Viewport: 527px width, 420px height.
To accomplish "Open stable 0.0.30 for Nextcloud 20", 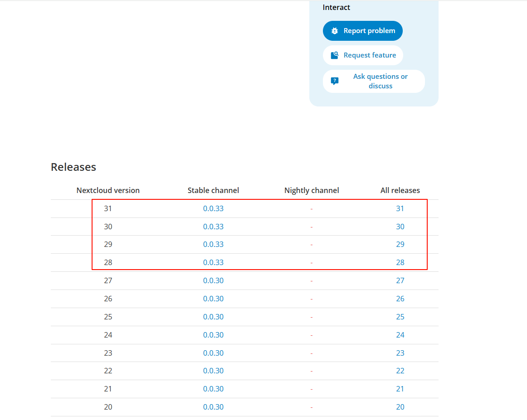I will coord(213,407).
